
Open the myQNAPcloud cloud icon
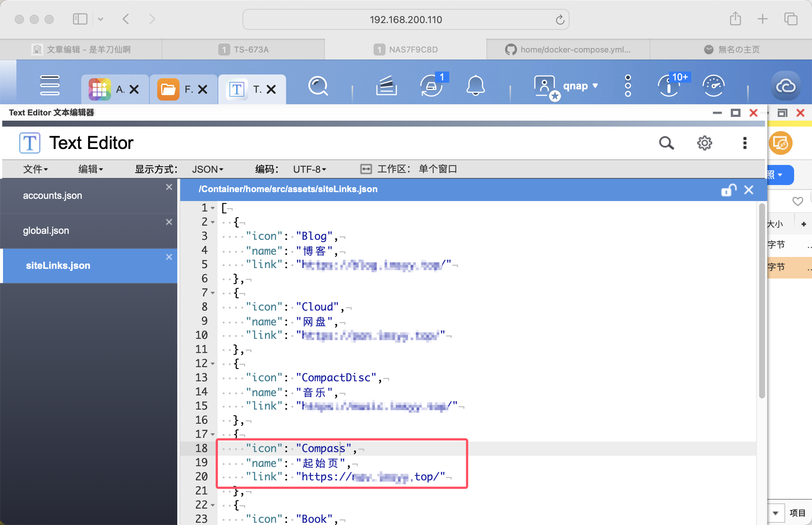tap(786, 86)
